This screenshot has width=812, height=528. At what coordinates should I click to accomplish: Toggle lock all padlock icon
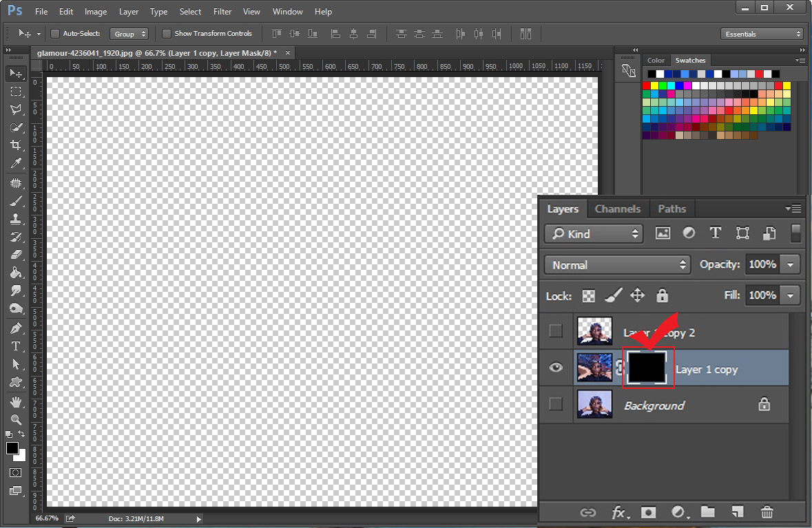coord(662,295)
